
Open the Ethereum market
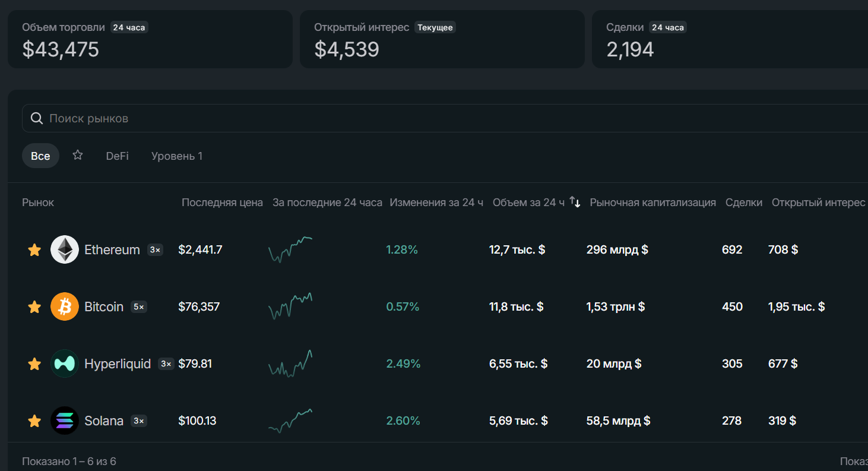pos(112,249)
